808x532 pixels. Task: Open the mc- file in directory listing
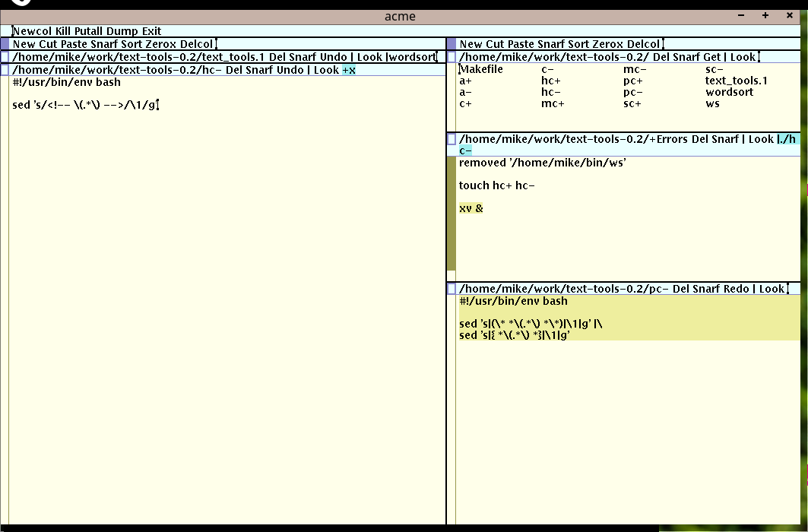click(635, 69)
